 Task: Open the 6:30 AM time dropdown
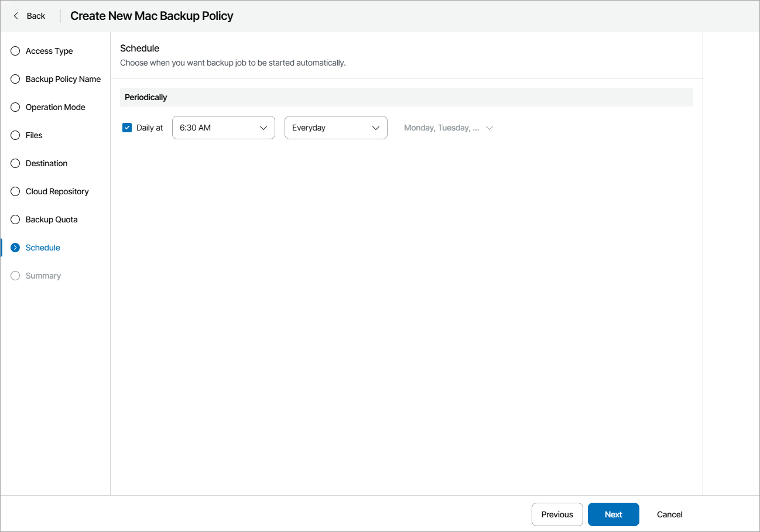[223, 127]
